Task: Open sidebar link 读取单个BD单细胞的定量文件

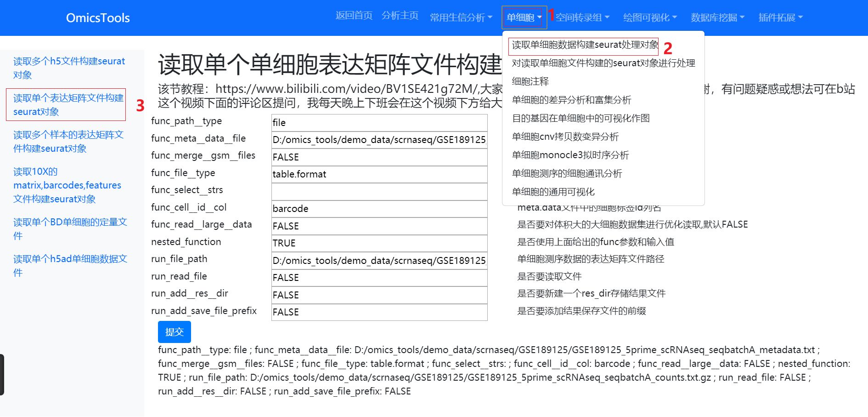Action: [70, 229]
